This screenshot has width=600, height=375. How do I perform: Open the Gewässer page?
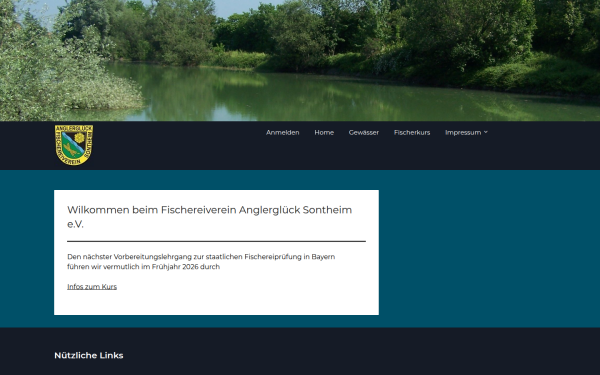coord(364,132)
